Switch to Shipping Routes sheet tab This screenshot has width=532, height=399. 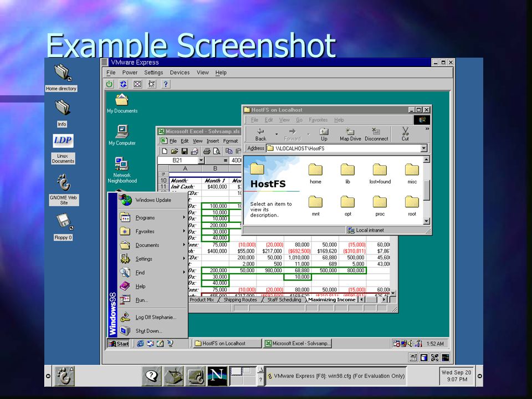[240, 300]
